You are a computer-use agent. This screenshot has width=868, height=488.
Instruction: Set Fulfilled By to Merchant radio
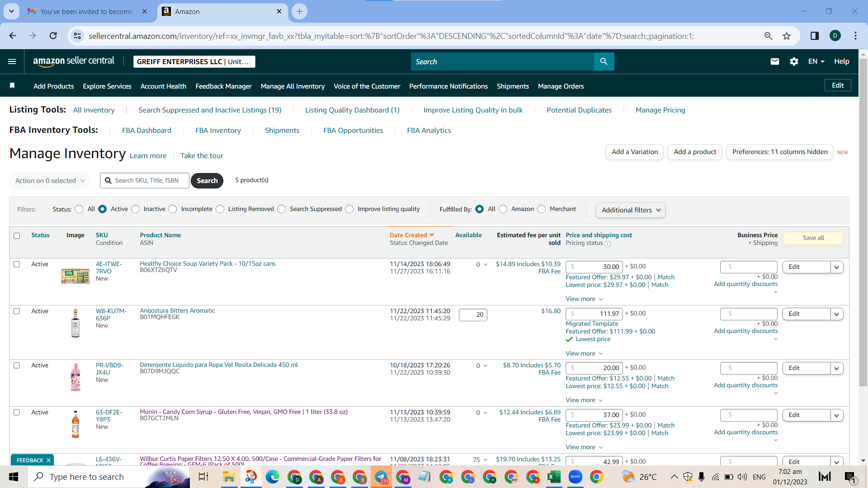click(541, 209)
